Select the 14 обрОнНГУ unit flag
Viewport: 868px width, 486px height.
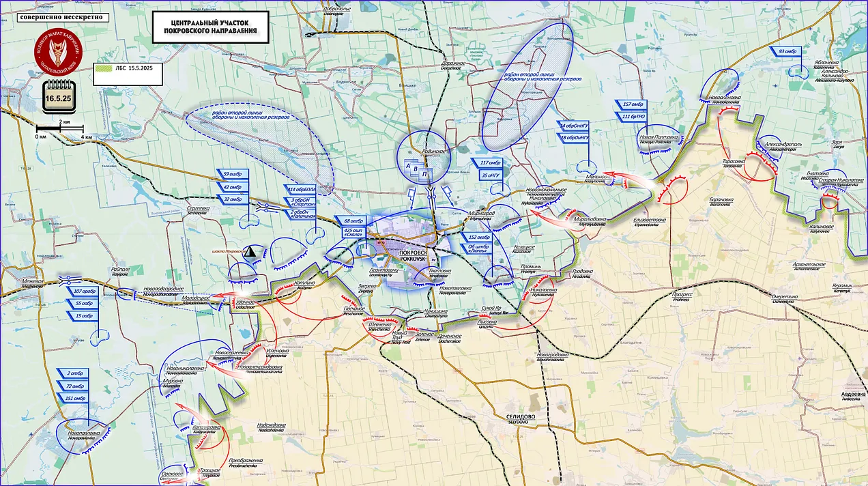coord(573,126)
